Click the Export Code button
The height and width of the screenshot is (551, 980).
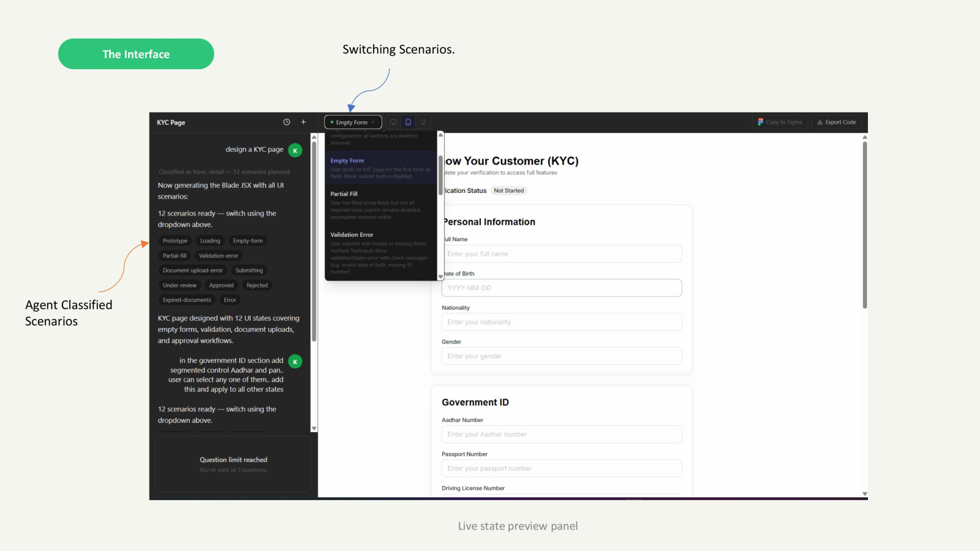click(x=837, y=122)
